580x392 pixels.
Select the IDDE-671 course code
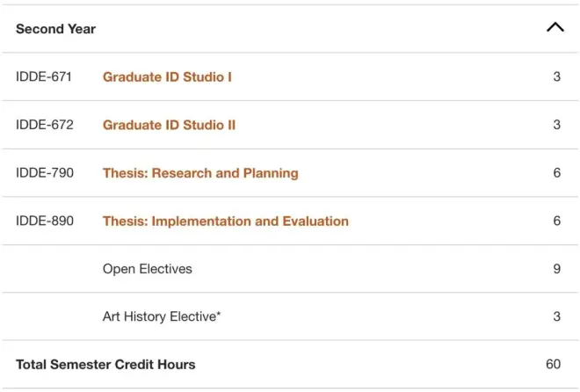tap(44, 76)
